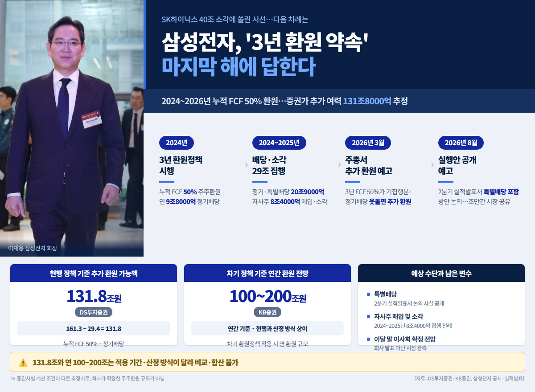Click the text '3년 FCF 50%가 기집행분·'

coord(378,192)
